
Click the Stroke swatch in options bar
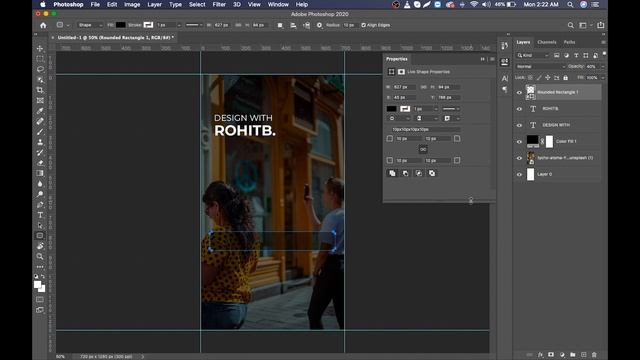pos(148,25)
